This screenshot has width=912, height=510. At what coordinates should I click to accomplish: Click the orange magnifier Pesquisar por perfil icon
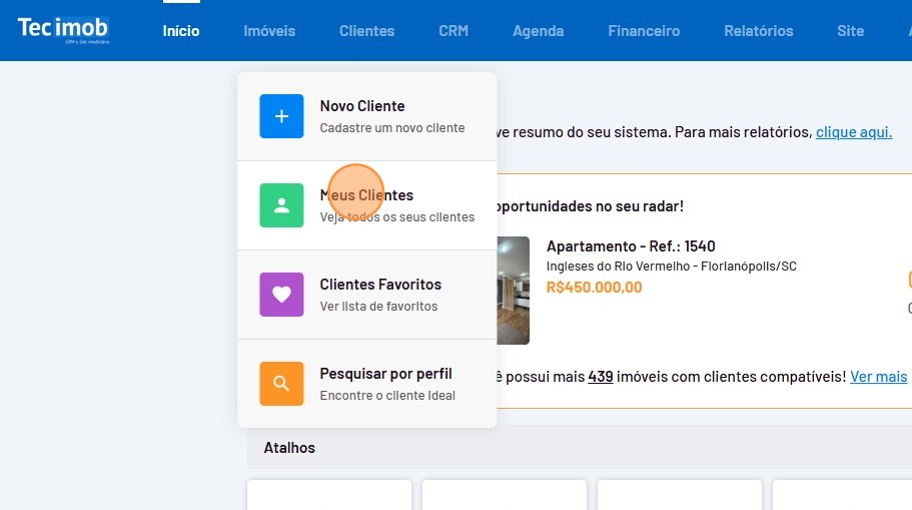pos(281,383)
